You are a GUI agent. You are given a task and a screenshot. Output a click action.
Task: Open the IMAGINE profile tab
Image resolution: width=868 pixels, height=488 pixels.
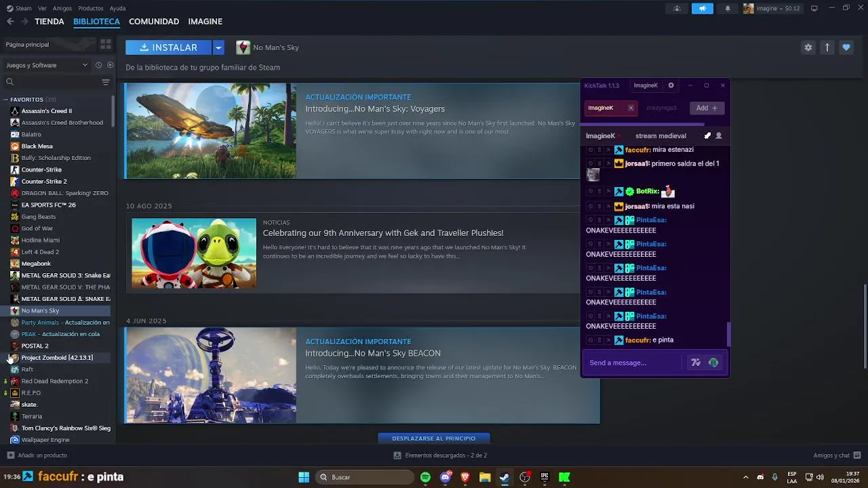coord(205,22)
